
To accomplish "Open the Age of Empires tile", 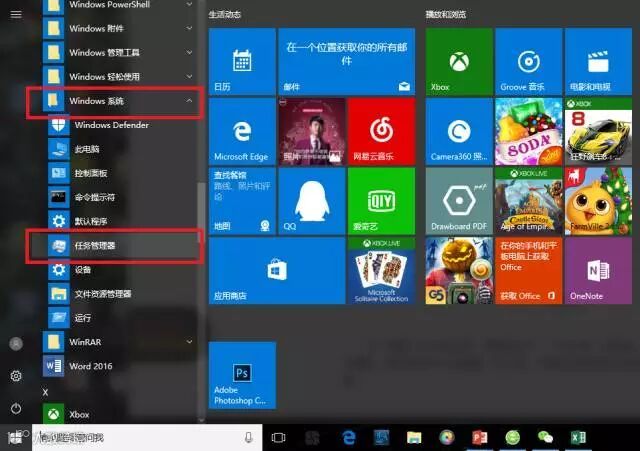I will [x=529, y=201].
